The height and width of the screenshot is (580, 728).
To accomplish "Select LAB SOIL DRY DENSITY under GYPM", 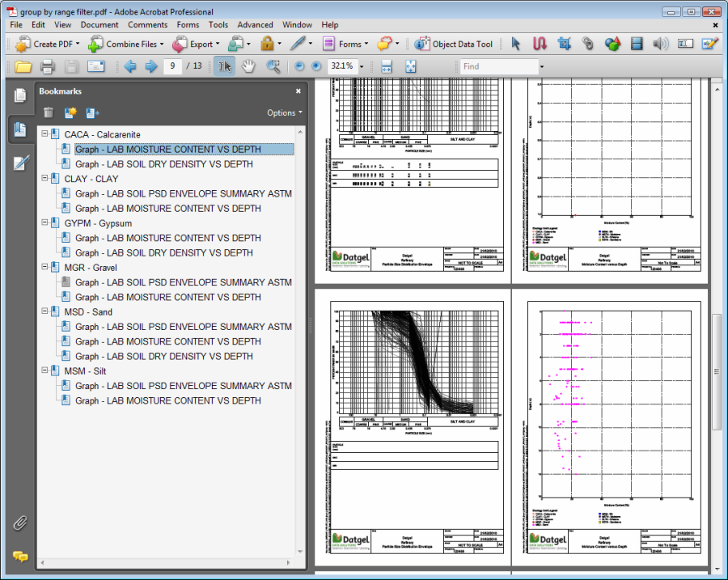I will coord(164,252).
